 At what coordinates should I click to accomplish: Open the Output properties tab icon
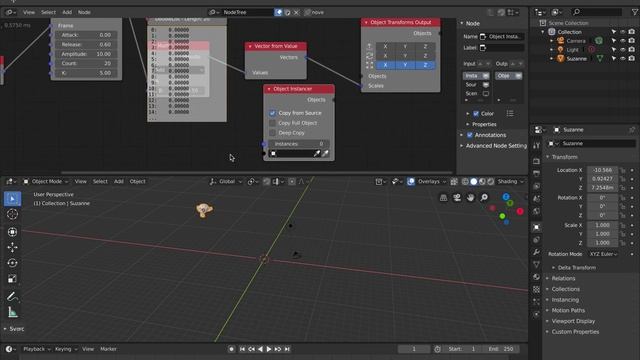[536, 174]
